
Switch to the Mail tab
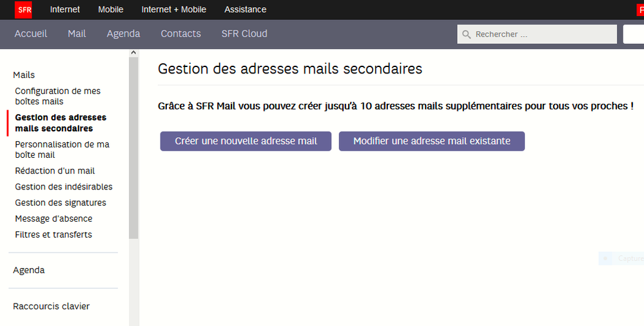(77, 34)
